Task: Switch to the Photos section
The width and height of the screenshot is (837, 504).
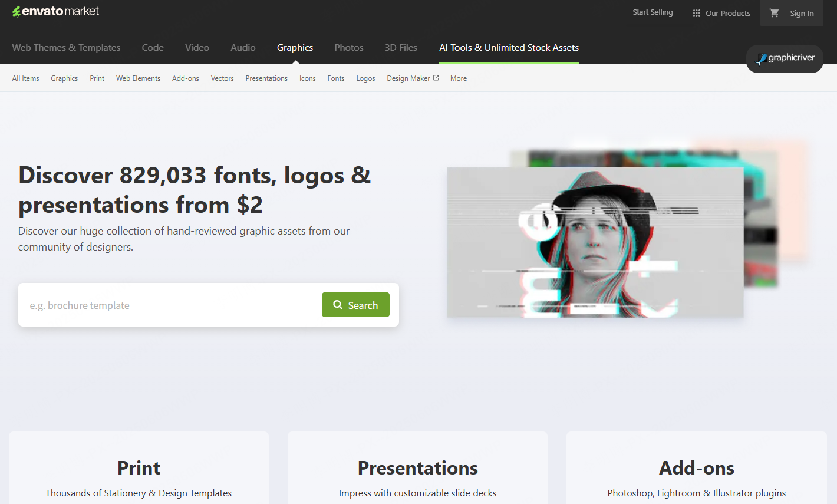Action: pos(348,47)
